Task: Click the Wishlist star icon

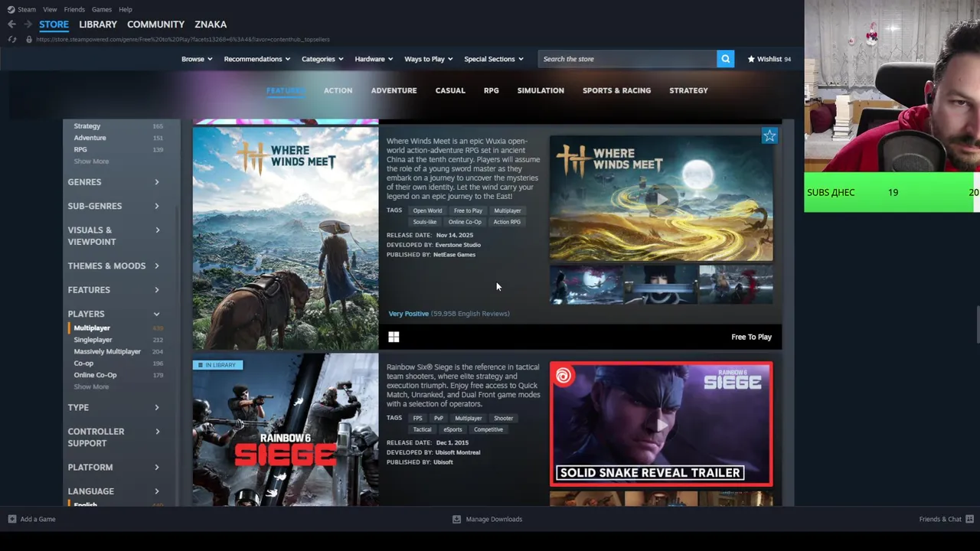Action: click(x=751, y=59)
